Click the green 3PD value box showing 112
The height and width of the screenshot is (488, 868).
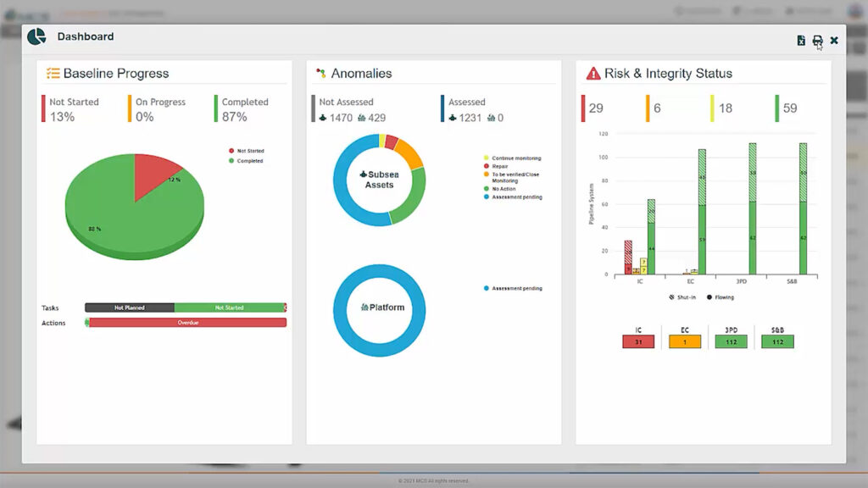click(x=731, y=341)
